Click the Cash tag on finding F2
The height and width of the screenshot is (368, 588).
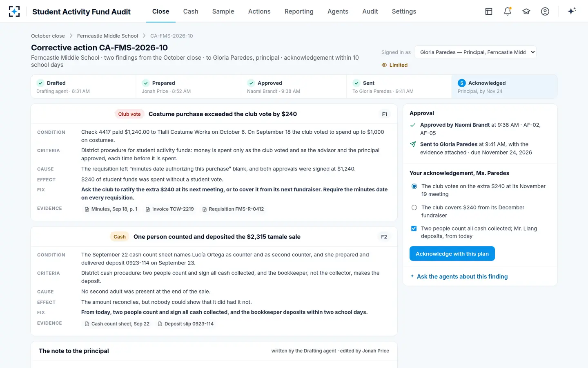[120, 237]
